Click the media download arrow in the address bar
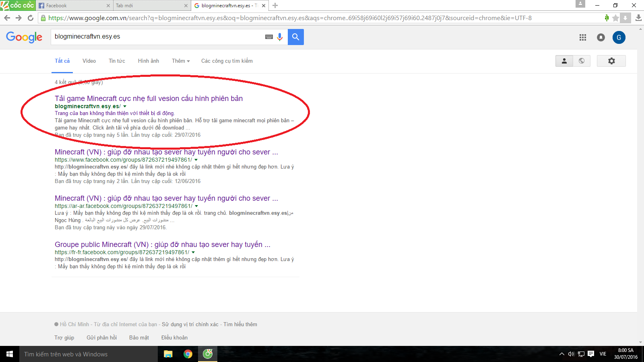Screen dimensions: 644x362 coord(625,18)
